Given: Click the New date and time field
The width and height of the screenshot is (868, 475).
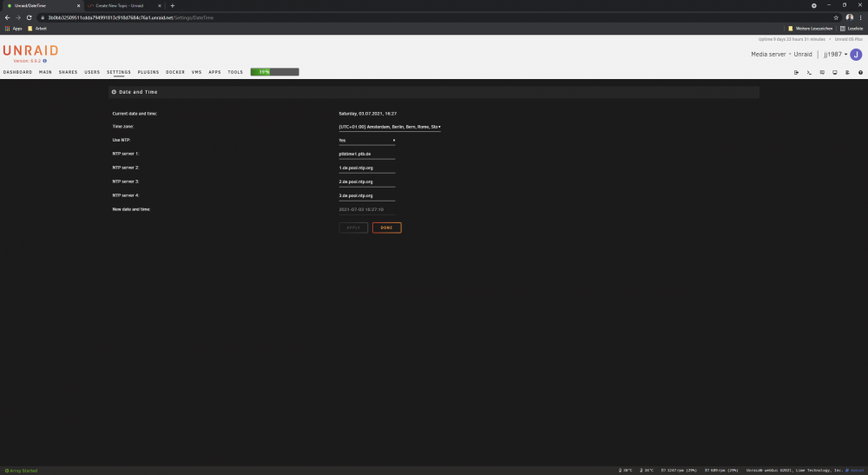Looking at the screenshot, I should coord(367,210).
